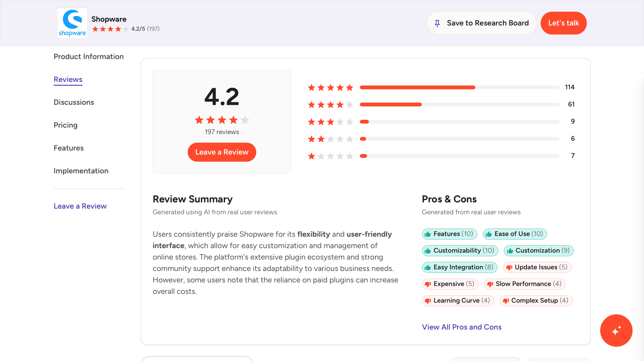The image size is (644, 361).
Task: Switch to the Features section
Action: point(69,148)
